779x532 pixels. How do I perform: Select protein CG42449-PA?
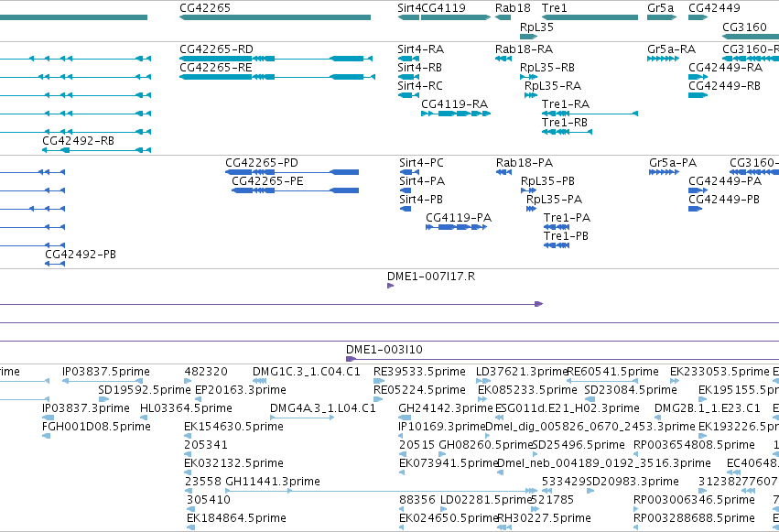(698, 190)
